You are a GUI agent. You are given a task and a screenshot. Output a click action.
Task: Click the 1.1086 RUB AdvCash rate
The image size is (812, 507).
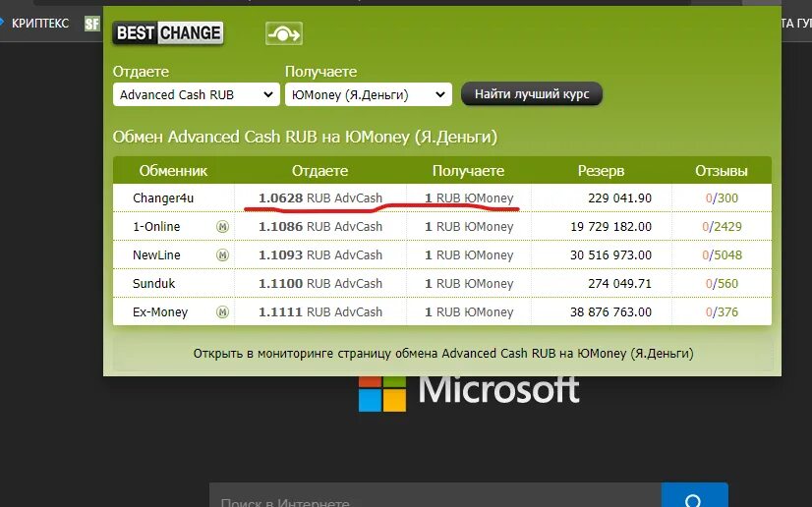point(320,227)
